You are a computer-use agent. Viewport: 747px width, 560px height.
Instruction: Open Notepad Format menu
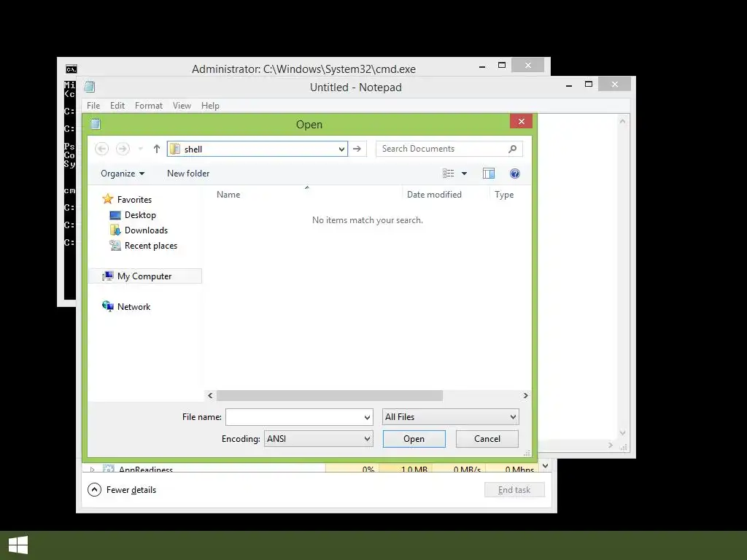(x=149, y=106)
